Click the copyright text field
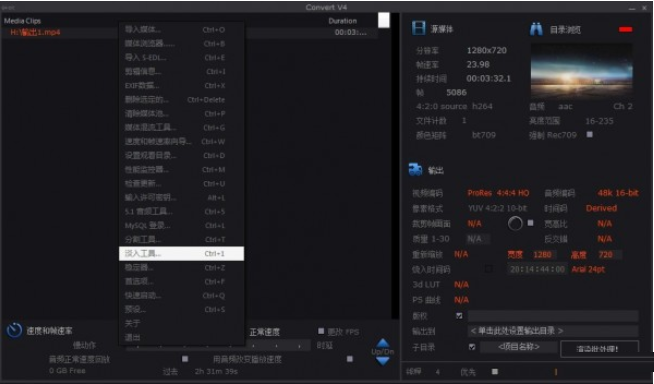The width and height of the screenshot is (654, 384). (553, 316)
